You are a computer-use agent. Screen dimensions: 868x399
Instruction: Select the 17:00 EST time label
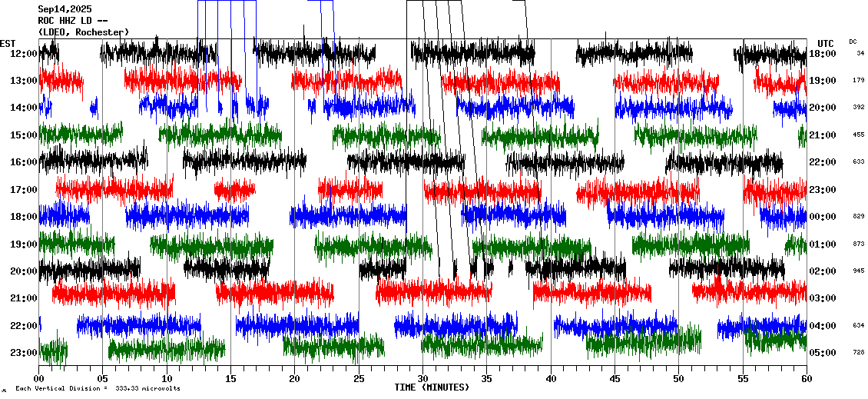click(x=25, y=190)
